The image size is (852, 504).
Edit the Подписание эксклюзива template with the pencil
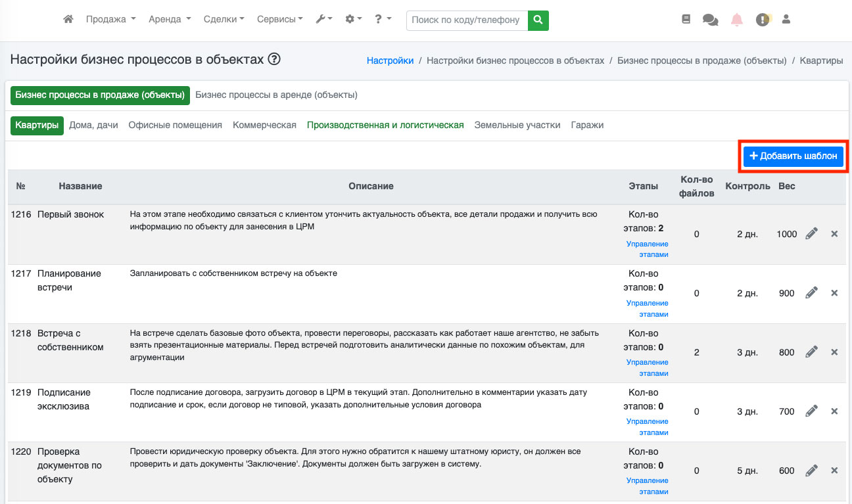[811, 411]
